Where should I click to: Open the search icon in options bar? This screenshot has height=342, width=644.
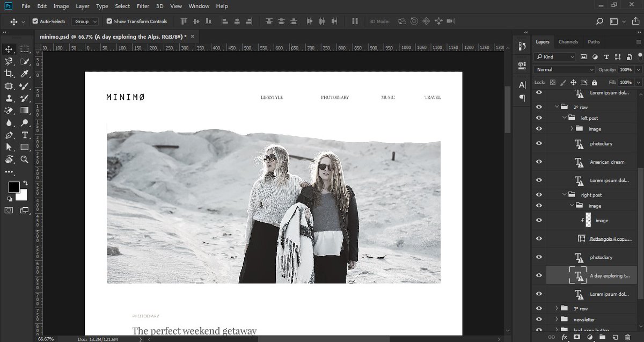coord(599,21)
